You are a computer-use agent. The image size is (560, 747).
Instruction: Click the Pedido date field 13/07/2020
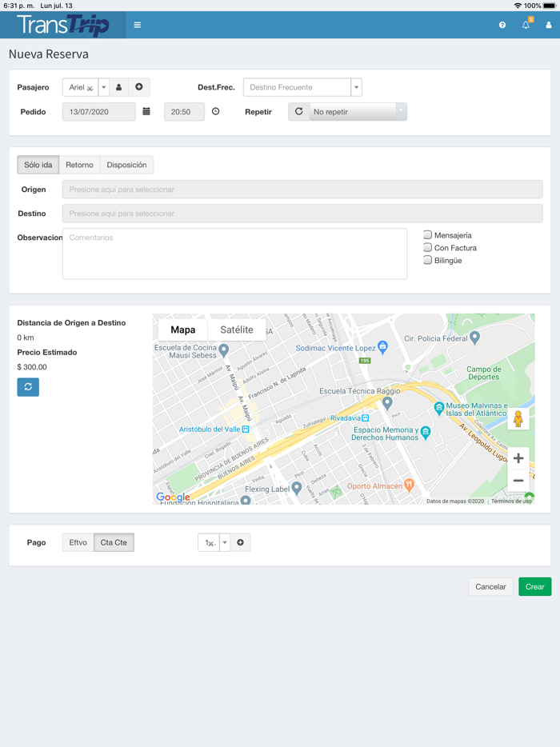[x=99, y=111]
